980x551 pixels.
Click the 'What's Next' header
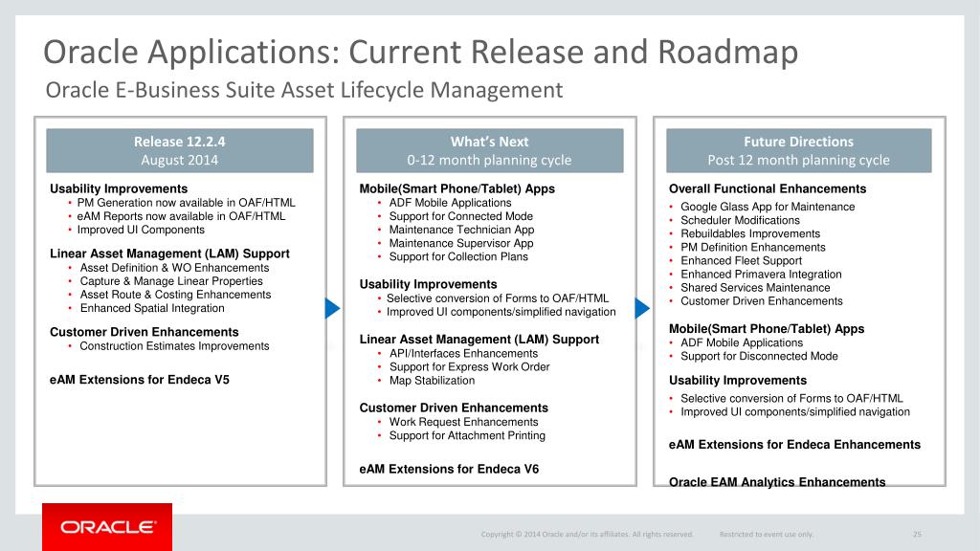coord(489,142)
